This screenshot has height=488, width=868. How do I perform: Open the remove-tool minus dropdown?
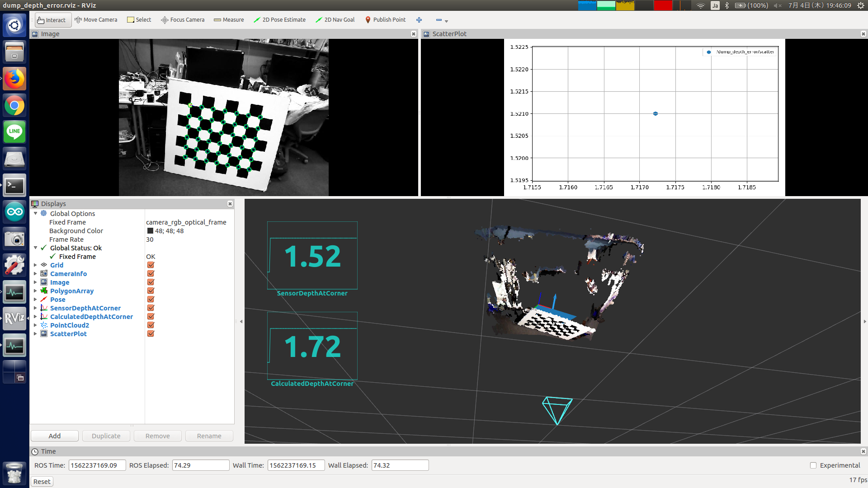(442, 20)
